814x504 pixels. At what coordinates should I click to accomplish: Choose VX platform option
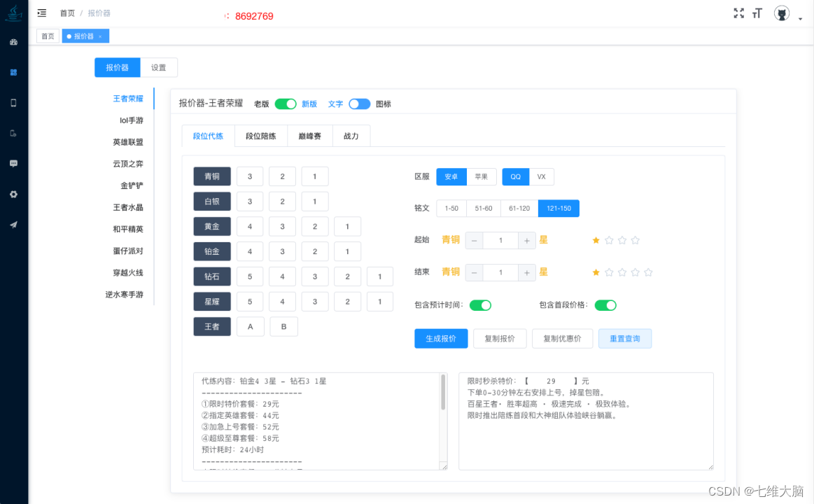click(x=542, y=177)
